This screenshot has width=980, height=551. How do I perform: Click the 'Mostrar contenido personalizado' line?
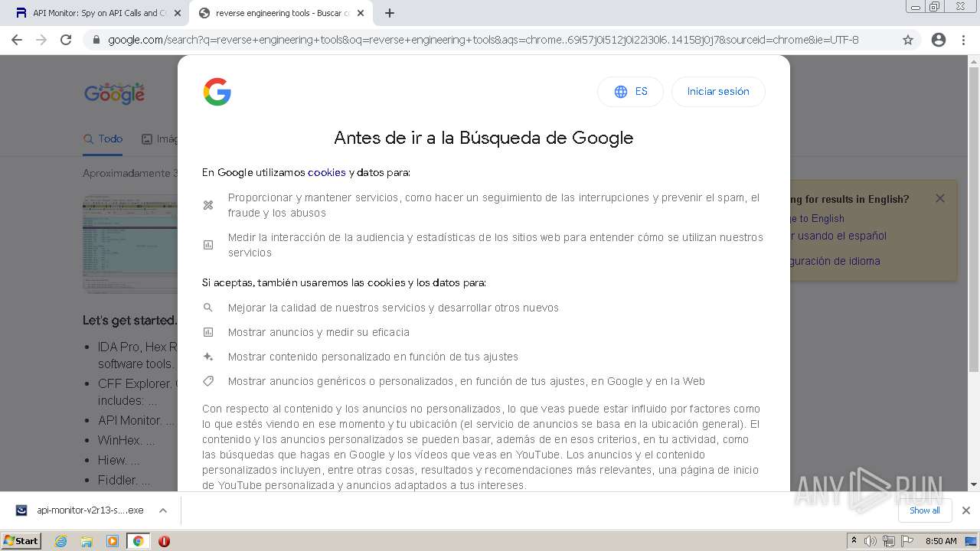373,357
